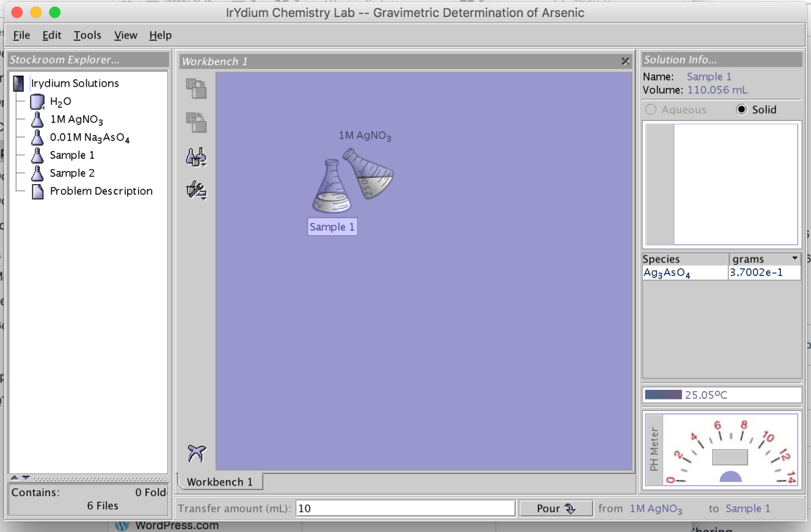Screen dimensions: 811x532
Task: Select 0.01M Na3AsO4 in the stockroom
Action: click(x=89, y=137)
